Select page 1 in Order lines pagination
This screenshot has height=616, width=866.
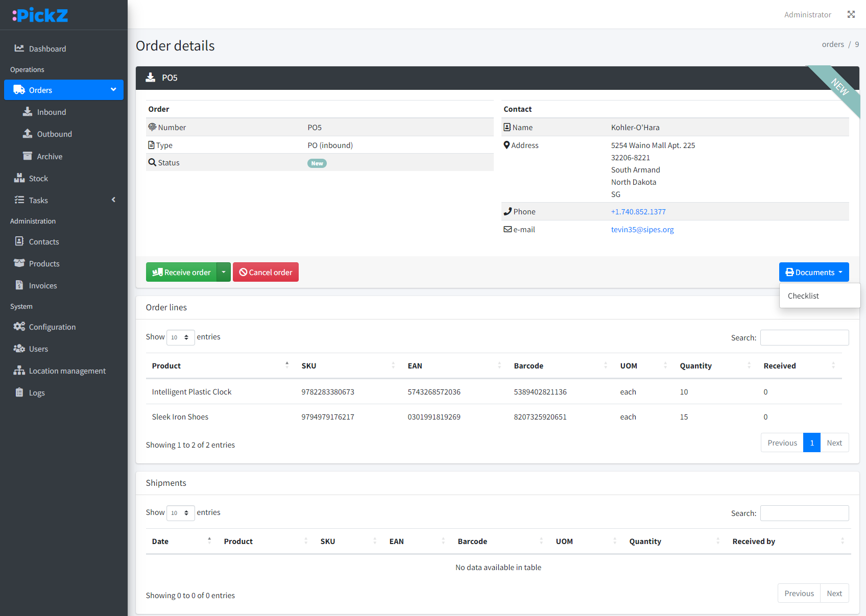pyautogui.click(x=812, y=442)
